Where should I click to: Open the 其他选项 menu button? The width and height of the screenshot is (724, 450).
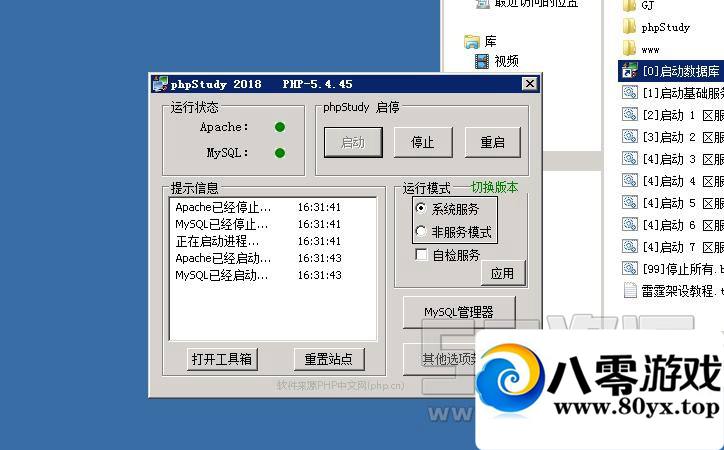pyautogui.click(x=440, y=359)
